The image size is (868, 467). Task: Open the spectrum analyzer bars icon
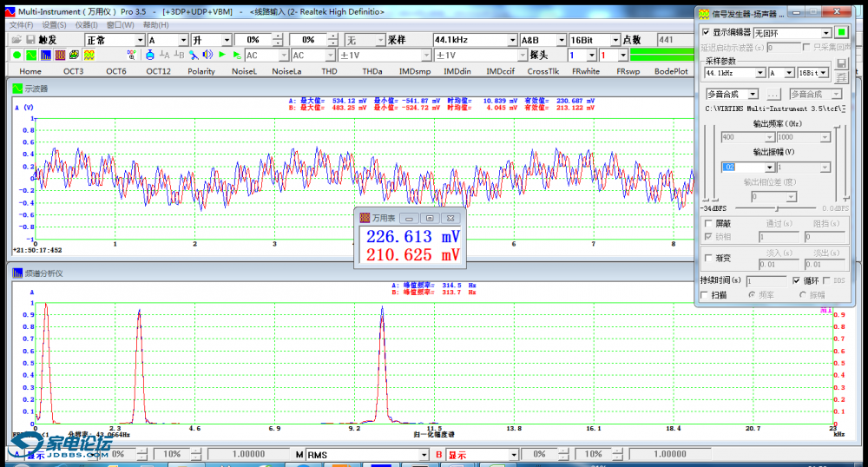point(45,56)
